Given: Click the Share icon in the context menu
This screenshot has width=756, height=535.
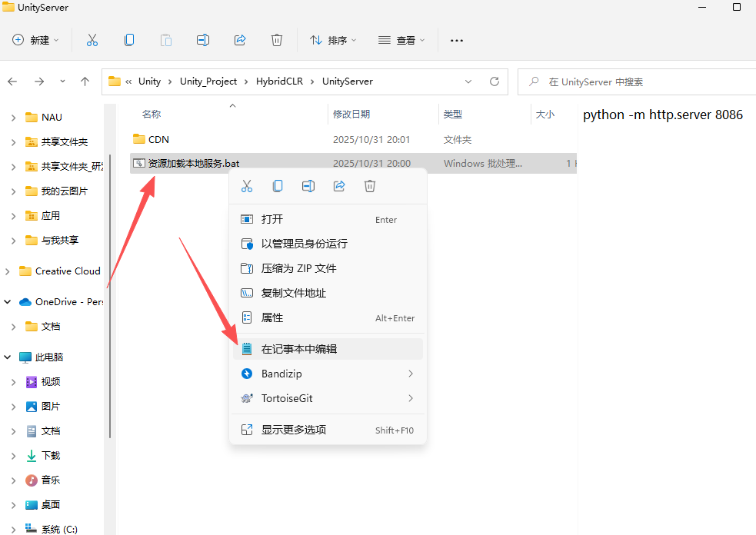Looking at the screenshot, I should [339, 186].
